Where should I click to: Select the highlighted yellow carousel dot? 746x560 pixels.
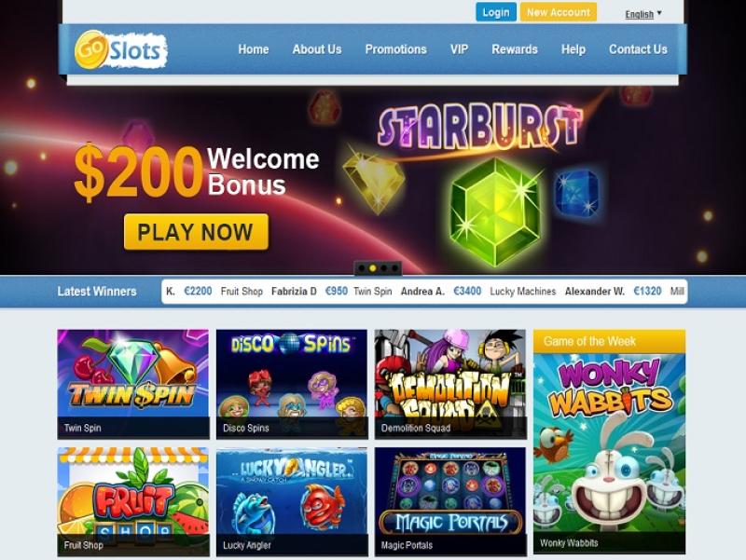coord(372,268)
